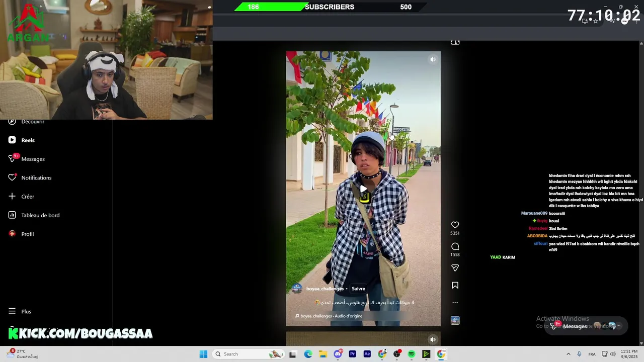
Task: Toggle sound on the current reel
Action: pyautogui.click(x=433, y=59)
